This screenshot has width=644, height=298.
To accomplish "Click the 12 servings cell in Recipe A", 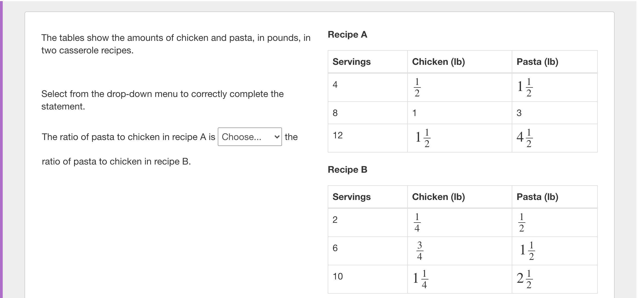I will [338, 135].
